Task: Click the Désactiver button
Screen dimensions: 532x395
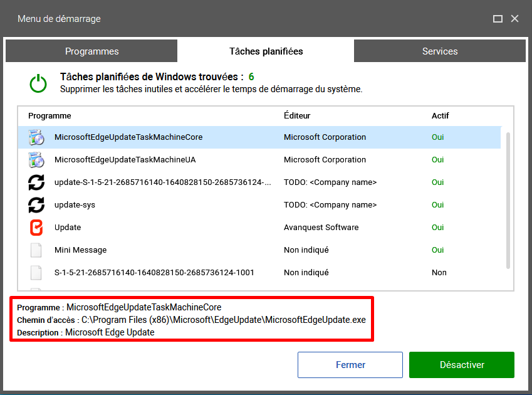Action: tap(461, 365)
